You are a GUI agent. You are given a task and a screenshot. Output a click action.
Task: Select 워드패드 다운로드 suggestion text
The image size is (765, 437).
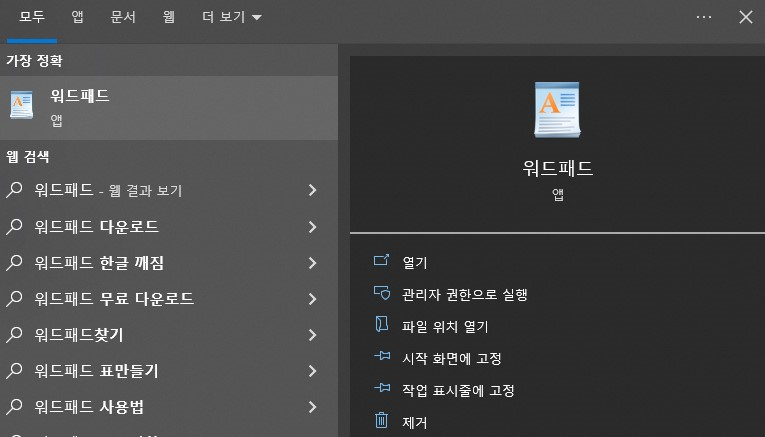pyautogui.click(x=97, y=226)
